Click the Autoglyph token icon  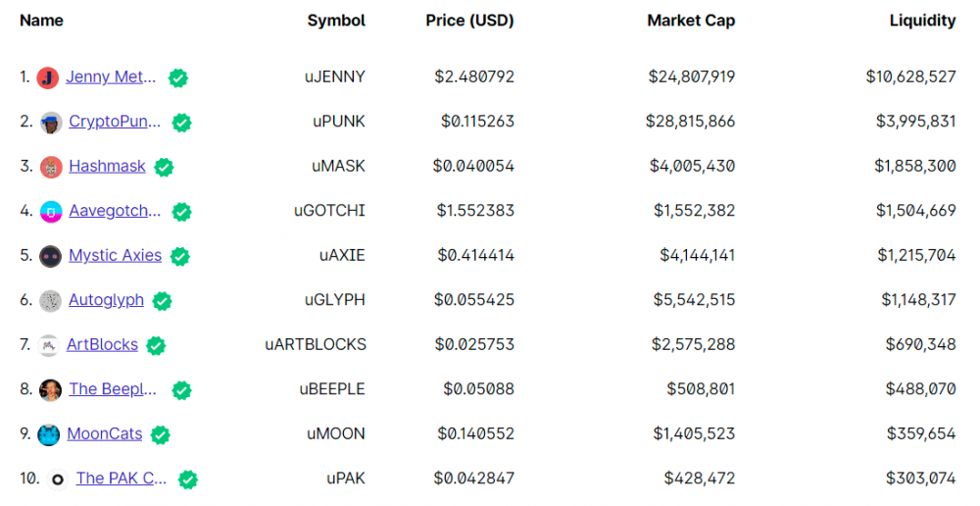(x=51, y=300)
